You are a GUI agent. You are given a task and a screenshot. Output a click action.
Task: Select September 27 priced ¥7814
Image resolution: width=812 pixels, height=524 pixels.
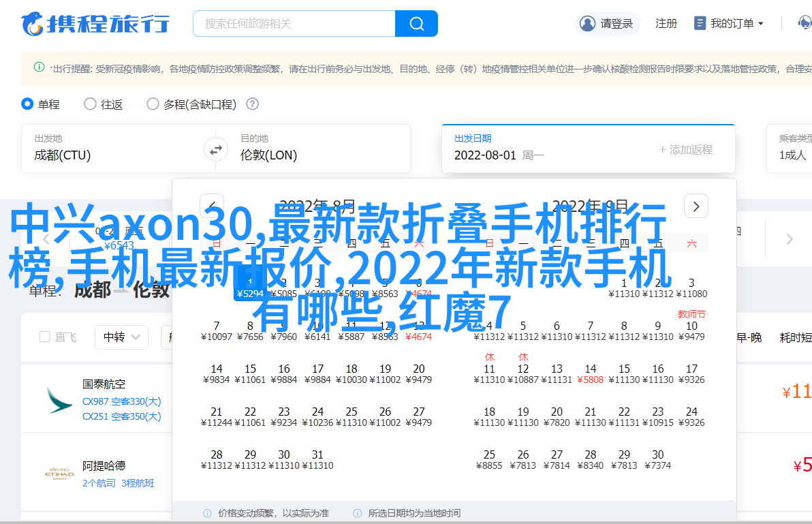tap(557, 460)
